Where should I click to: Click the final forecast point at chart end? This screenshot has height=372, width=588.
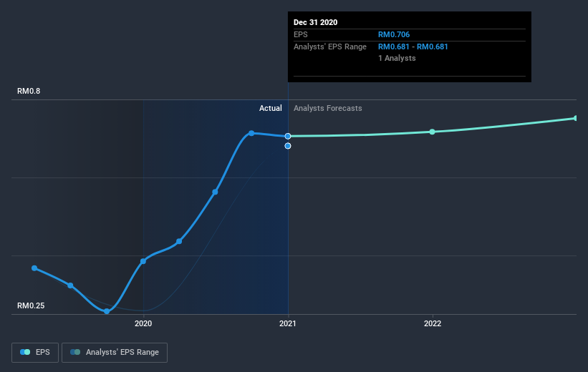[x=576, y=118]
